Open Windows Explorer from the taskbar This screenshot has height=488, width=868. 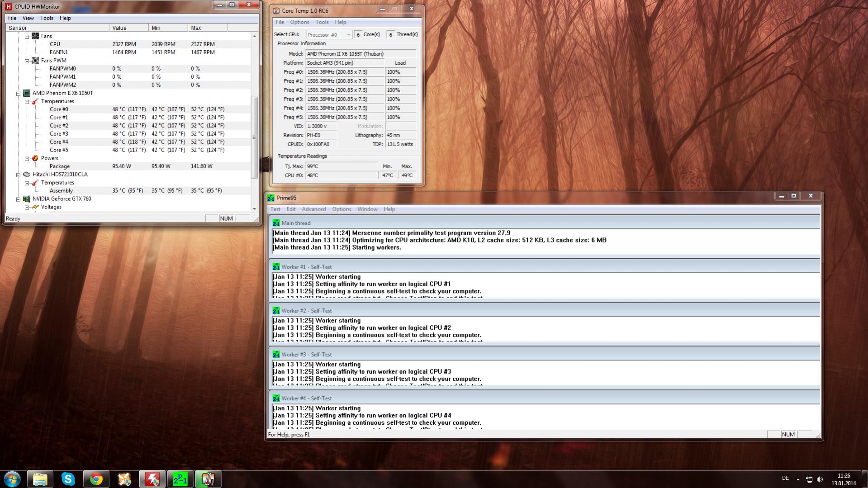[x=40, y=479]
